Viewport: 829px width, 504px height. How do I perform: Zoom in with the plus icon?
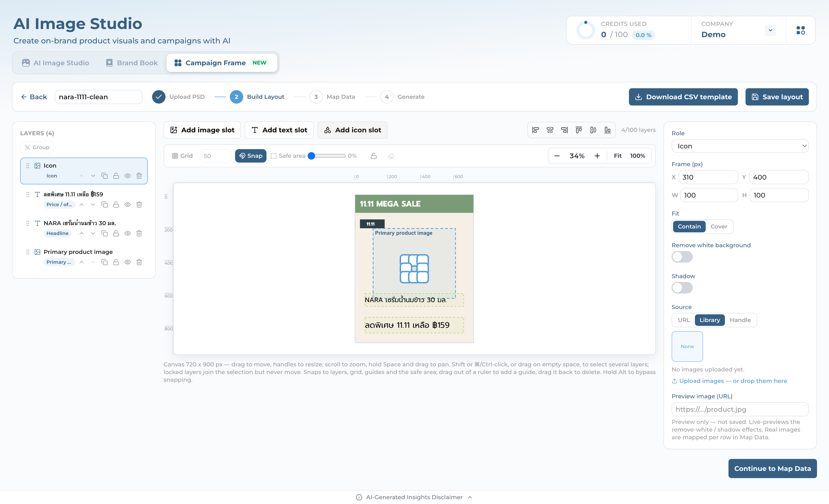coord(597,156)
